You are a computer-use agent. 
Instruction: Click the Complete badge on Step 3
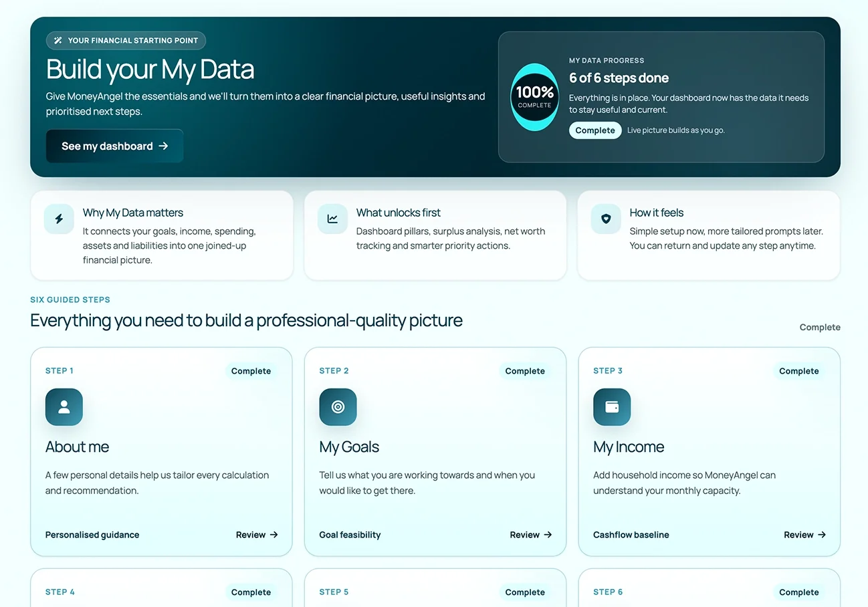[799, 371]
